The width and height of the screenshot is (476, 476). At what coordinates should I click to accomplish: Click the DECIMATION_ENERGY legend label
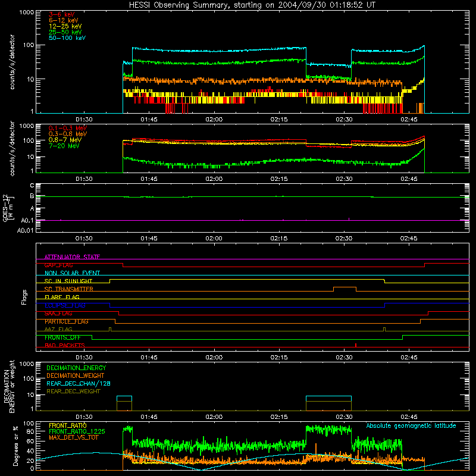tap(76, 368)
